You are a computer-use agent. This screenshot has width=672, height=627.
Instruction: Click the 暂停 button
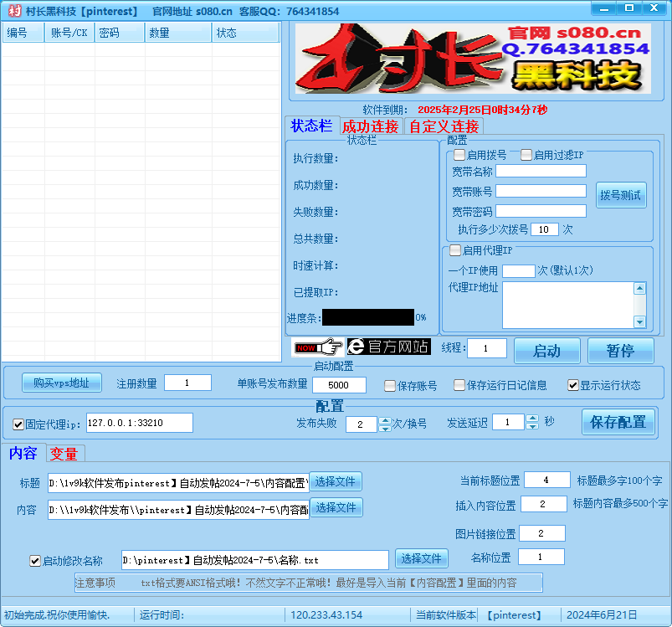[621, 351]
